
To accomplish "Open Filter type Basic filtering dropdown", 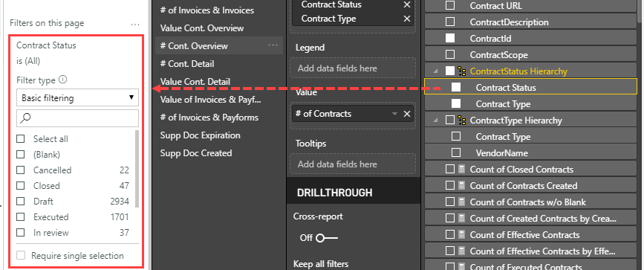I will tap(78, 98).
